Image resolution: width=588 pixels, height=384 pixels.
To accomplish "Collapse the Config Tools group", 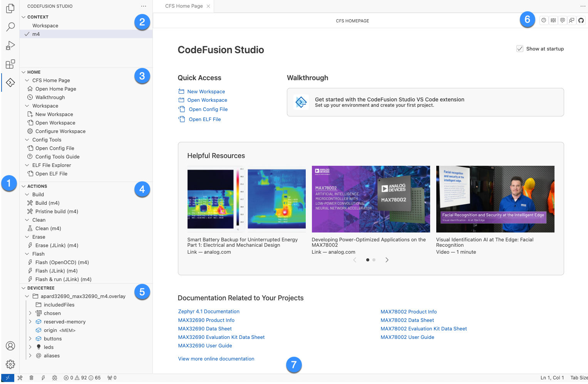I will click(27, 140).
